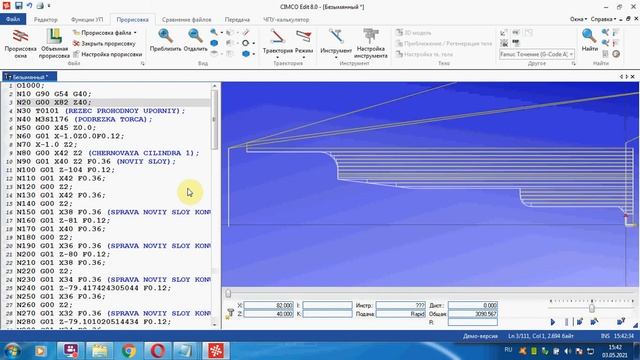Open Настройка инструмента tool setup
The image size is (640, 360).
[x=370, y=44]
